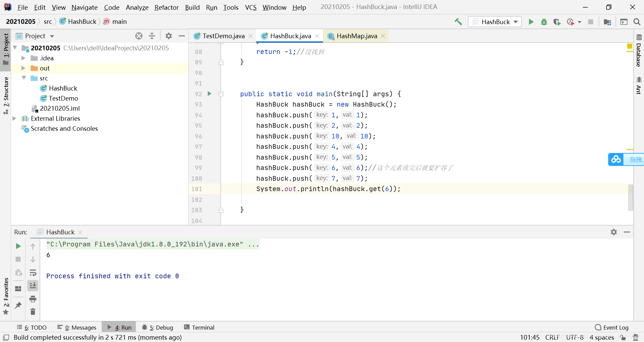Screen dimensions: 644x342
Task: Collapse the 20210205 project root
Action: (x=15, y=48)
